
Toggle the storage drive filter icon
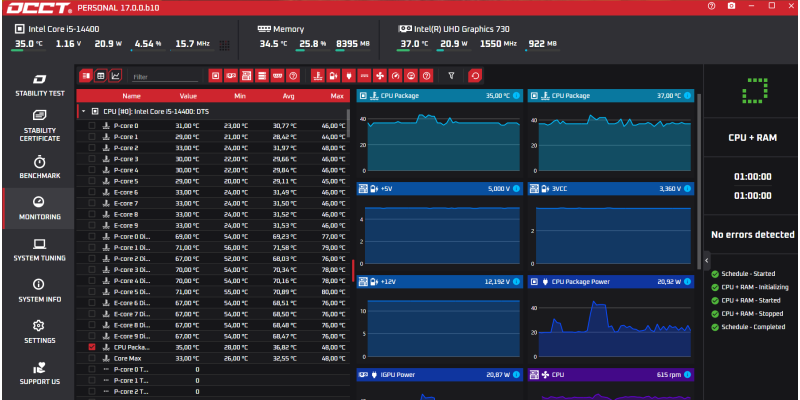[262, 76]
